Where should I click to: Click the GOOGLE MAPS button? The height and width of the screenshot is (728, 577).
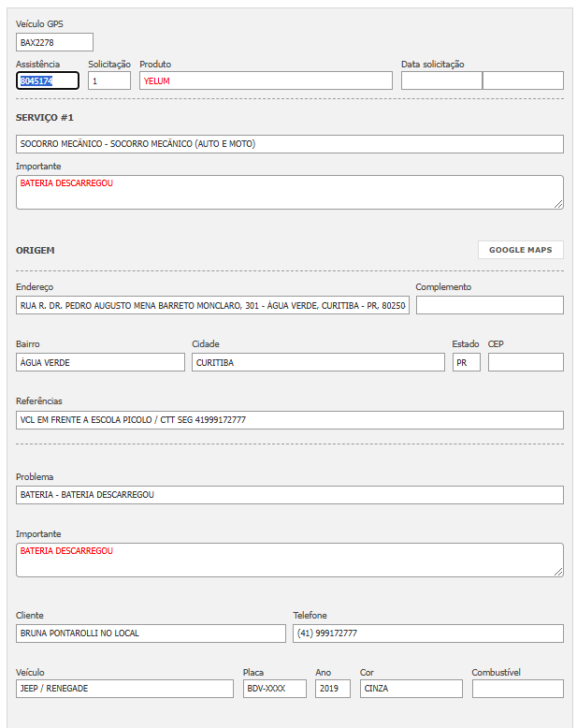click(x=520, y=250)
